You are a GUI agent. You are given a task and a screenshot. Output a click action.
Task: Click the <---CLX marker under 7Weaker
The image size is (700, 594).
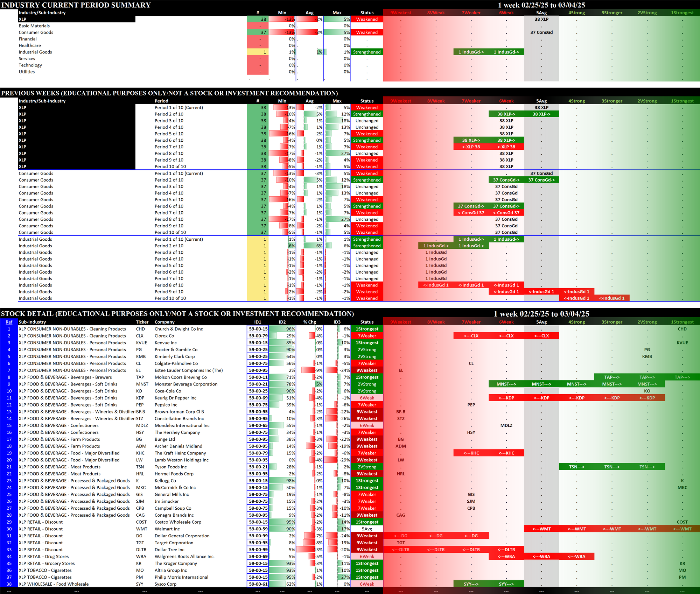(471, 336)
